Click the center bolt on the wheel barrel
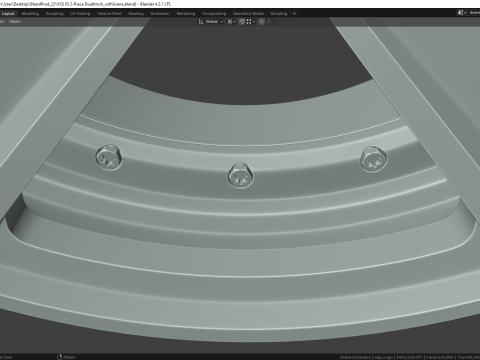Viewport: 480px width, 360px height. (x=241, y=175)
